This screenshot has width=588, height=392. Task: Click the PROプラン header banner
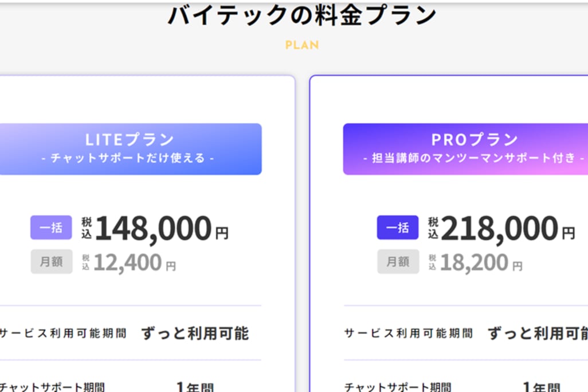pyautogui.click(x=465, y=148)
